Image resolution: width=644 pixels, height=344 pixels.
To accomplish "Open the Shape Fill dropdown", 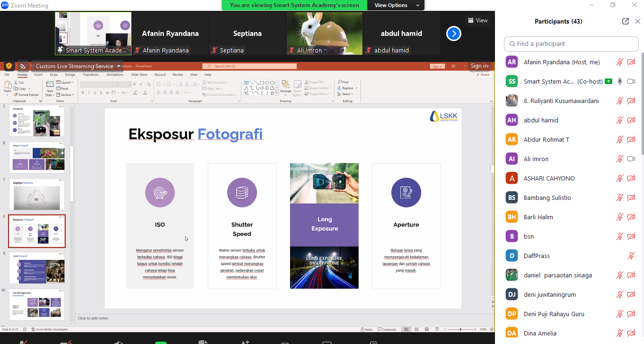I will pyautogui.click(x=314, y=82).
